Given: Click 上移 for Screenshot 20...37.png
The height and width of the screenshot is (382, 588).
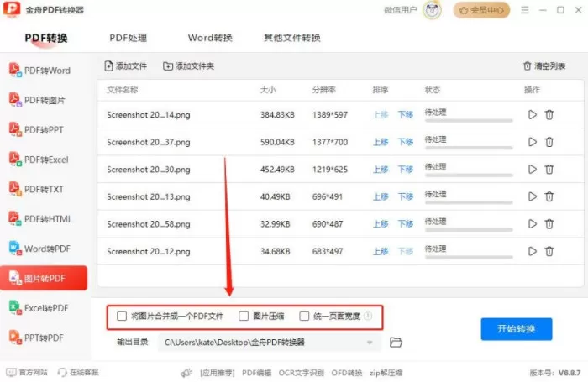Looking at the screenshot, I should (x=381, y=142).
